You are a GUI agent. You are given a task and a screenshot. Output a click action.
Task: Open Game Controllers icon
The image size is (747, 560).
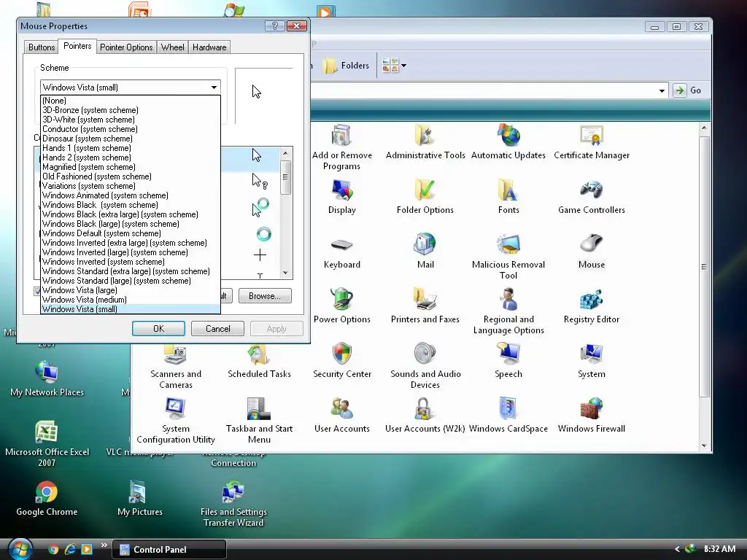click(x=592, y=196)
